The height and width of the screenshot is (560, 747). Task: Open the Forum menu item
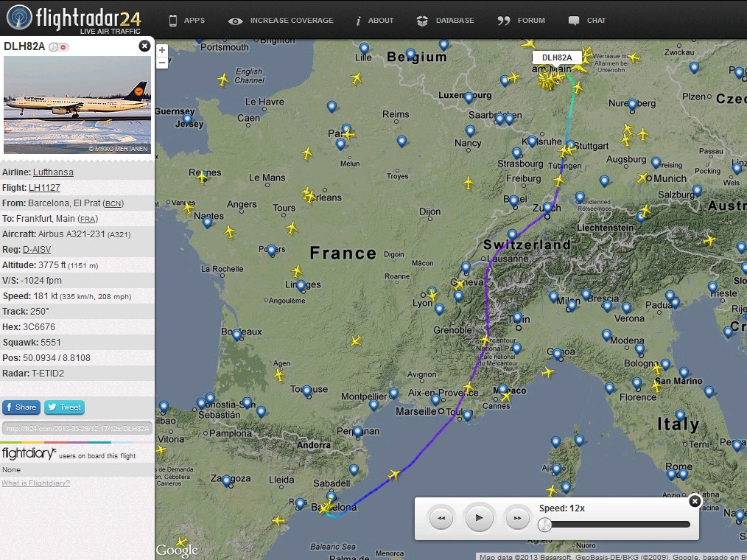coord(521,21)
